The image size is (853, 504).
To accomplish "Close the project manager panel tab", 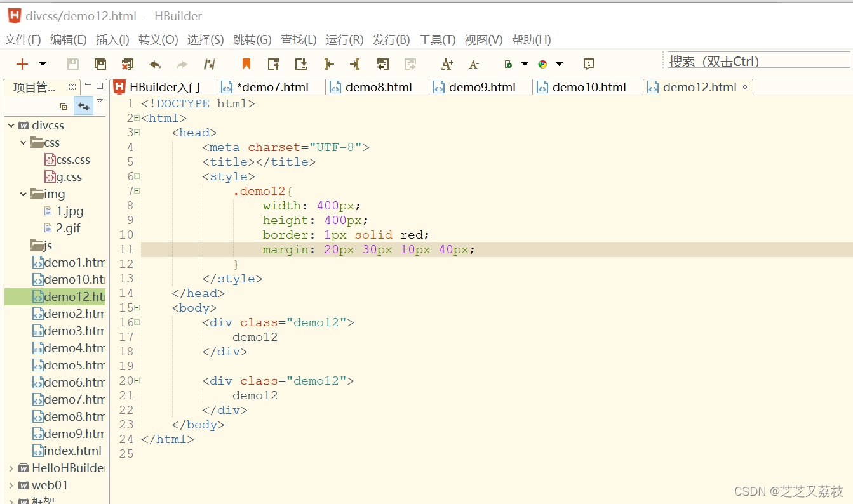I will [72, 87].
